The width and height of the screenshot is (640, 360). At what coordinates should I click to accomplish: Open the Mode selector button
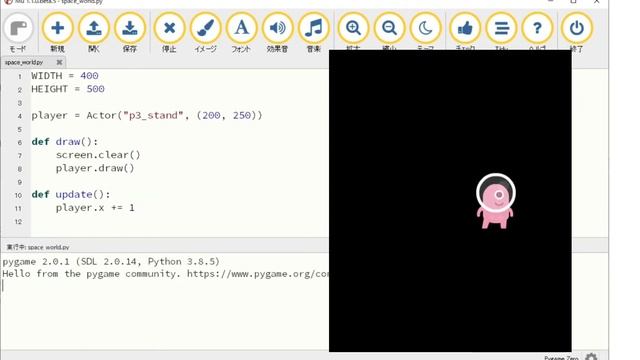coord(18,28)
